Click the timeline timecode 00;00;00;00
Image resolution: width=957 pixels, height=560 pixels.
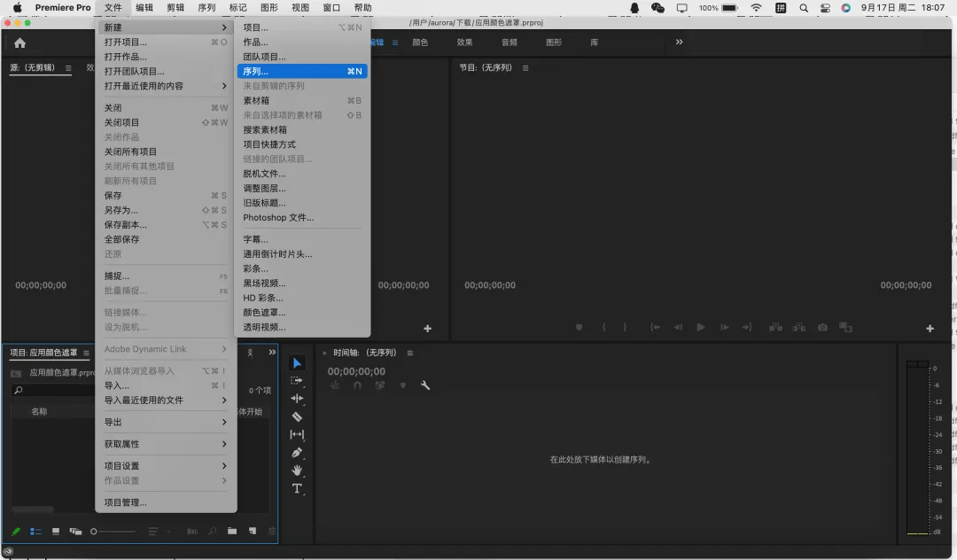tap(356, 371)
